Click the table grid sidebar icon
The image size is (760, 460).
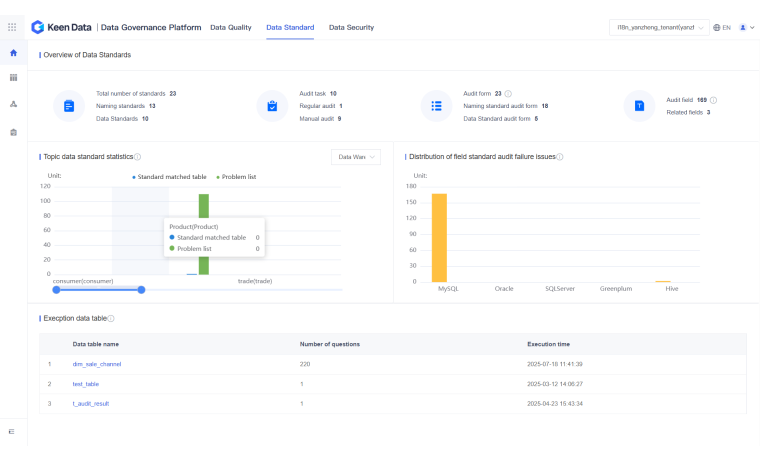pyautogui.click(x=13, y=77)
